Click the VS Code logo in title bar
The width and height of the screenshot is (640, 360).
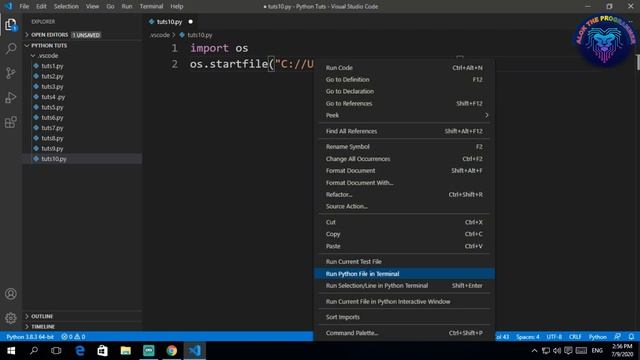[x=8, y=6]
